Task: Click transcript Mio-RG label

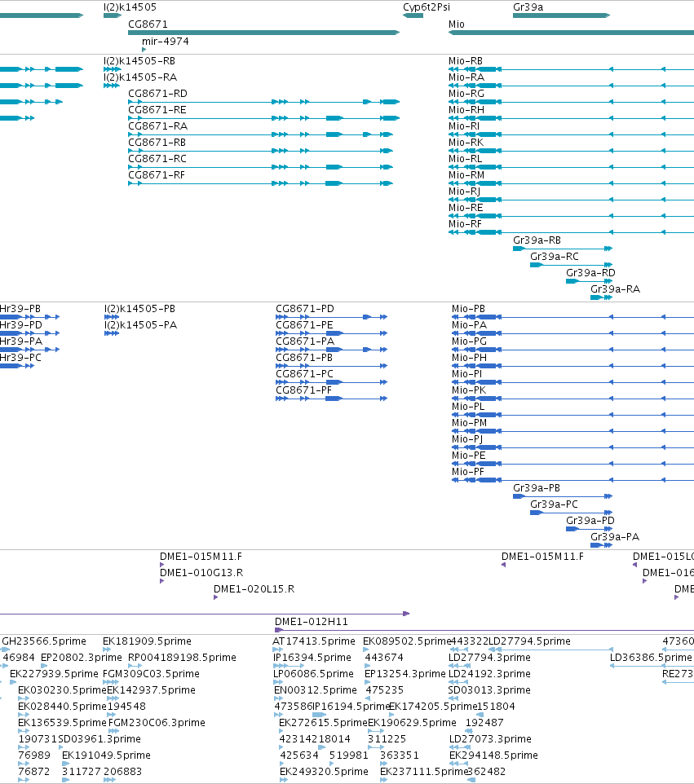Action: click(x=466, y=94)
